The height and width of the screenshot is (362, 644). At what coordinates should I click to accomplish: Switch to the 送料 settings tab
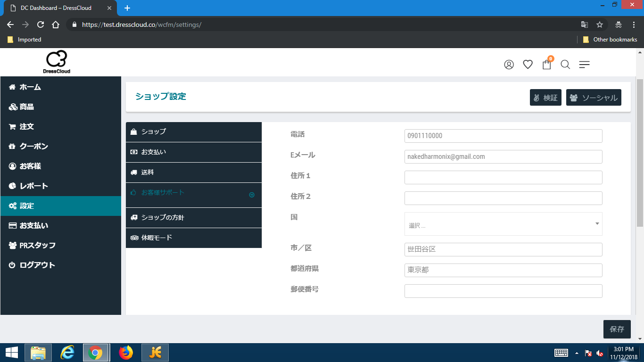[x=194, y=173]
